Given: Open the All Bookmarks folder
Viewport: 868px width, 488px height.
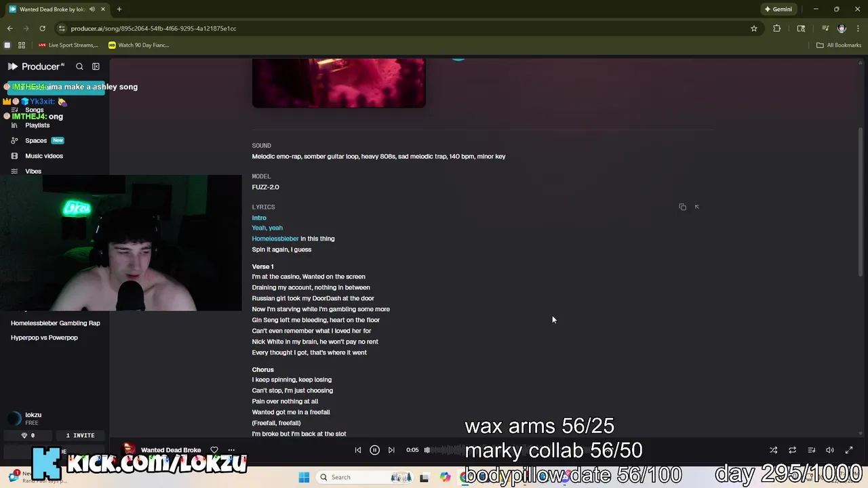Looking at the screenshot, I should pyautogui.click(x=839, y=45).
